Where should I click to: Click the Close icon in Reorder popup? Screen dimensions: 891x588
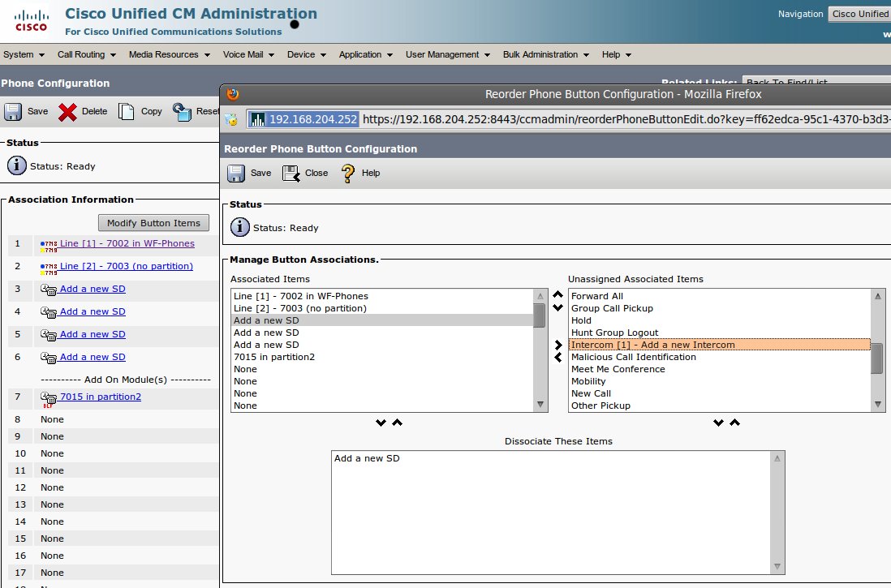tap(291, 174)
